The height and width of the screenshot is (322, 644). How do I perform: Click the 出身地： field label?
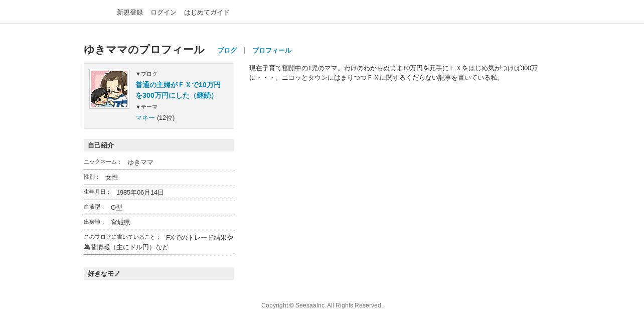click(x=95, y=222)
